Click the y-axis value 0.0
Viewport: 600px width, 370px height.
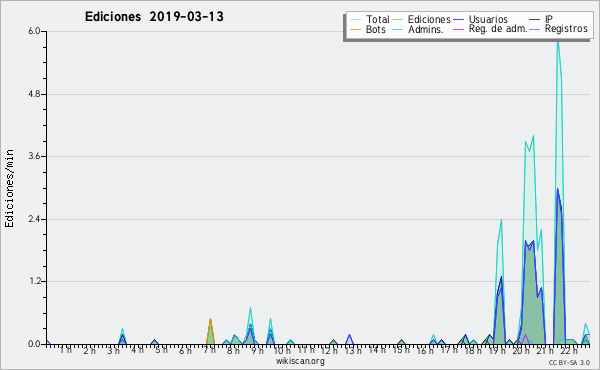34,344
